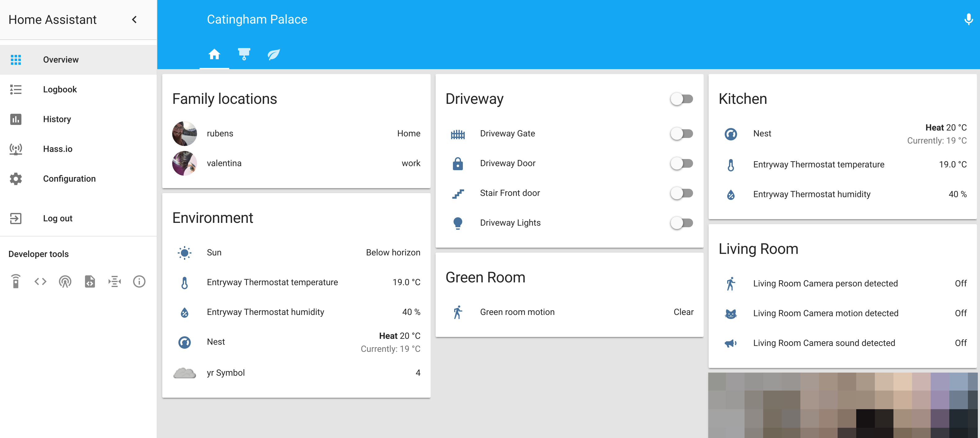Toggle the Stair Front door switch
Image resolution: width=980 pixels, height=438 pixels.
682,193
